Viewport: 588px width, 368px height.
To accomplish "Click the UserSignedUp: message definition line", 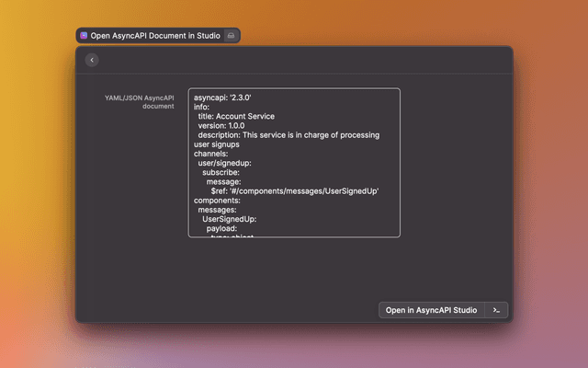I will pos(230,219).
